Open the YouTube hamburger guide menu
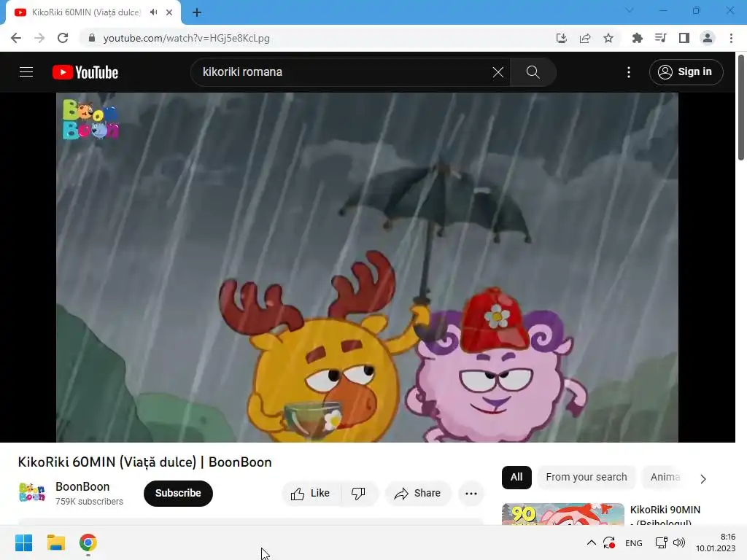 pos(26,72)
